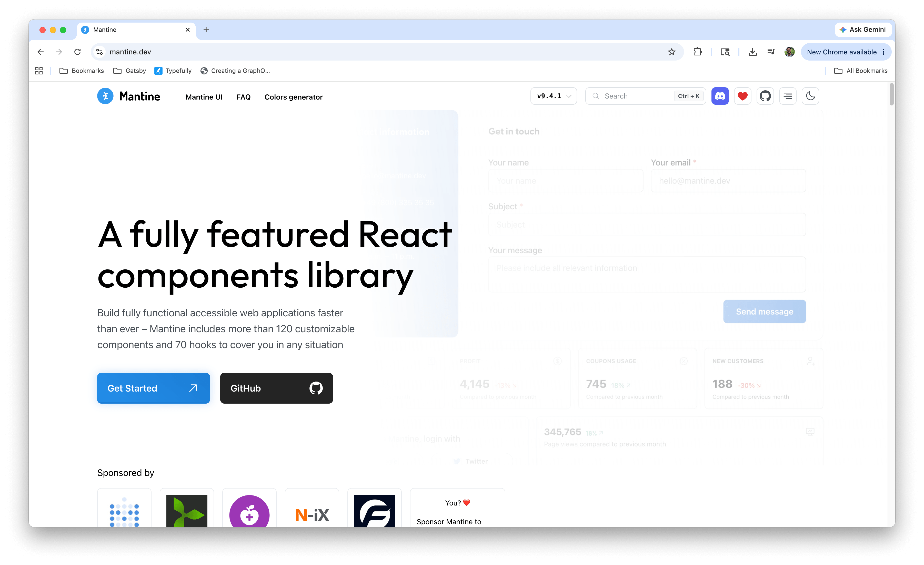Viewport: 924px width, 565px height.
Task: Open the apps grid icon in bookmarks bar
Action: (x=39, y=71)
